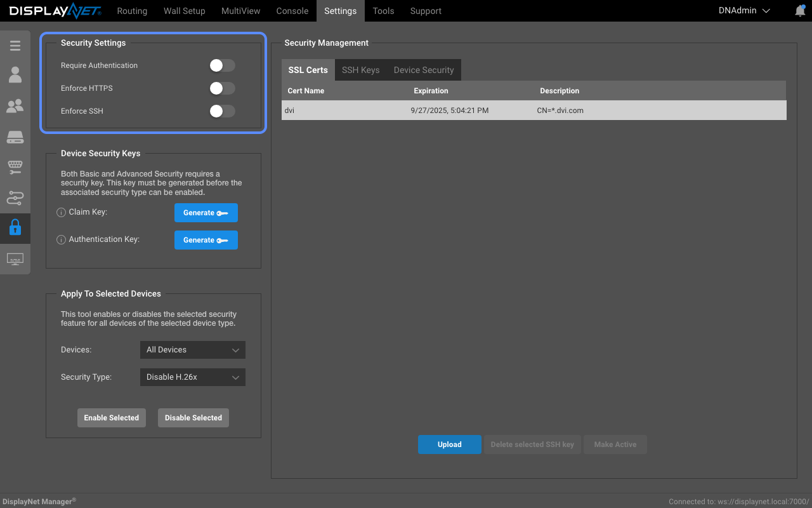This screenshot has width=812, height=508.
Task: Click DisplayNet Manager footer label
Action: pyautogui.click(x=39, y=502)
